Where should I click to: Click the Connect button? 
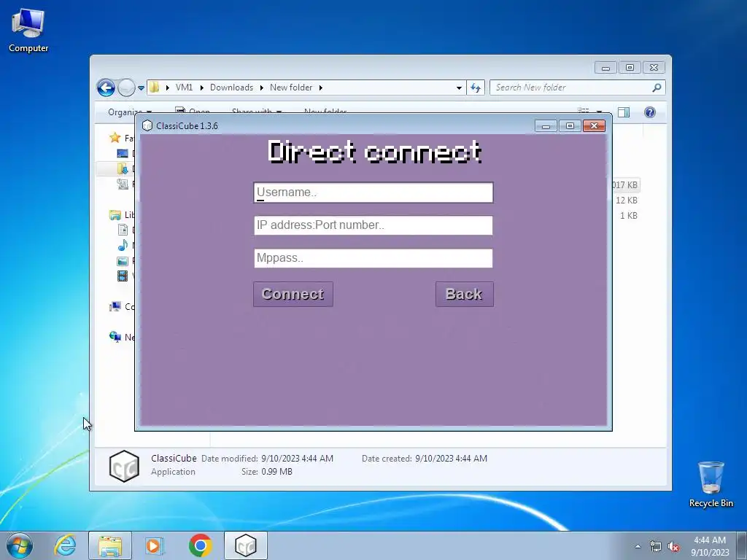[293, 295]
